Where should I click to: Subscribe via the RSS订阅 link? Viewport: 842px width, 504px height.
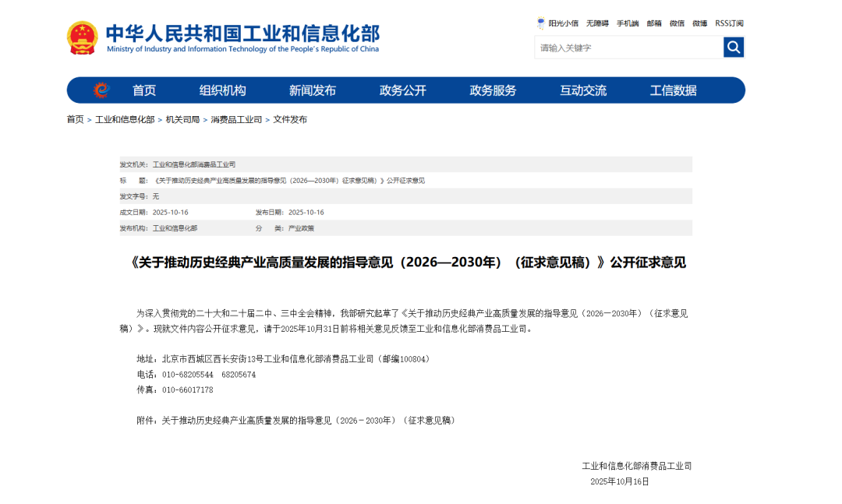tap(727, 23)
